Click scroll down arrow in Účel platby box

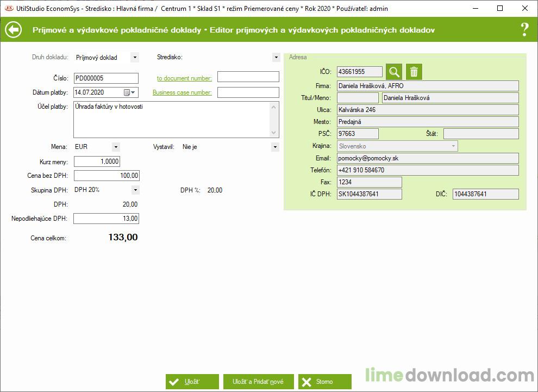[274, 133]
